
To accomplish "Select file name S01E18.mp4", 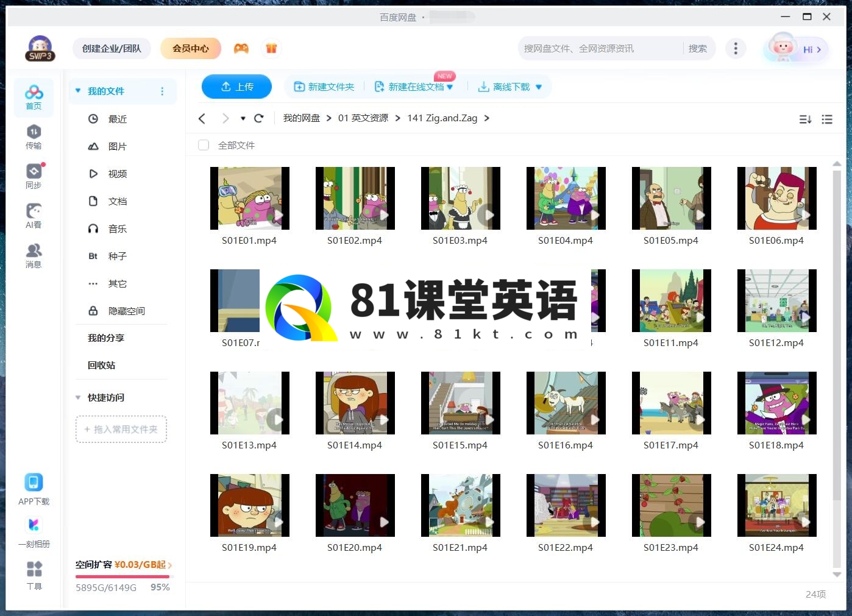I will (x=776, y=445).
